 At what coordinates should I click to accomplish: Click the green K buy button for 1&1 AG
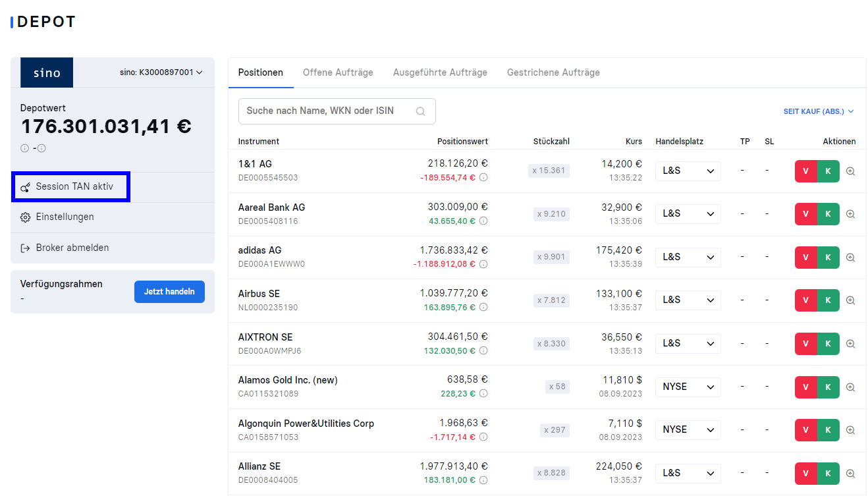828,171
